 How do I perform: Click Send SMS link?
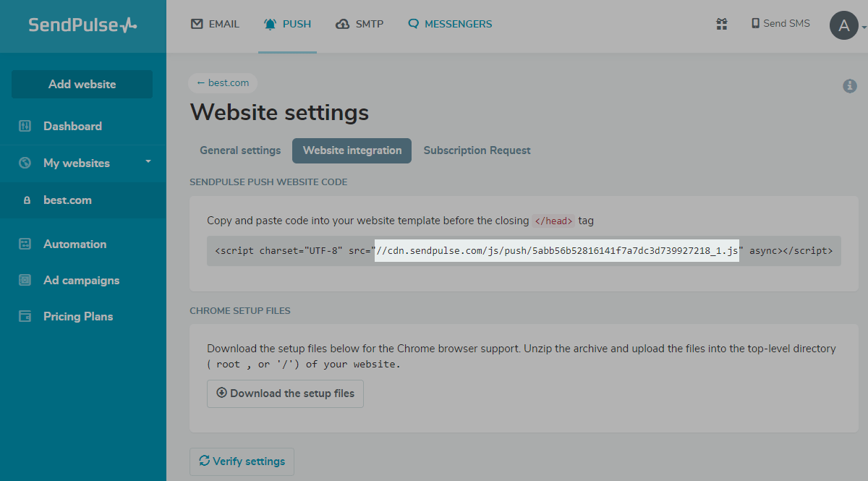click(x=780, y=23)
